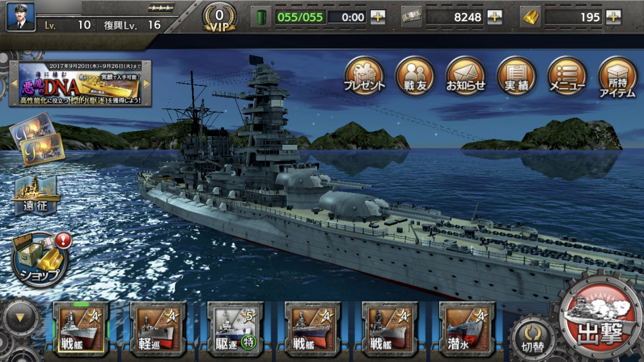The width and height of the screenshot is (644, 362).
Task: Open the 所持アイテム inventory icon
Action: tap(618, 77)
